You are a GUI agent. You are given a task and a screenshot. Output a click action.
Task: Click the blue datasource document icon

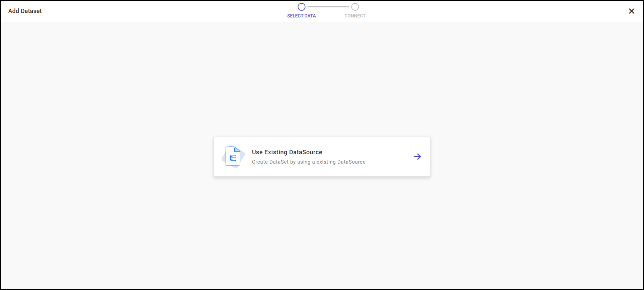tap(233, 157)
